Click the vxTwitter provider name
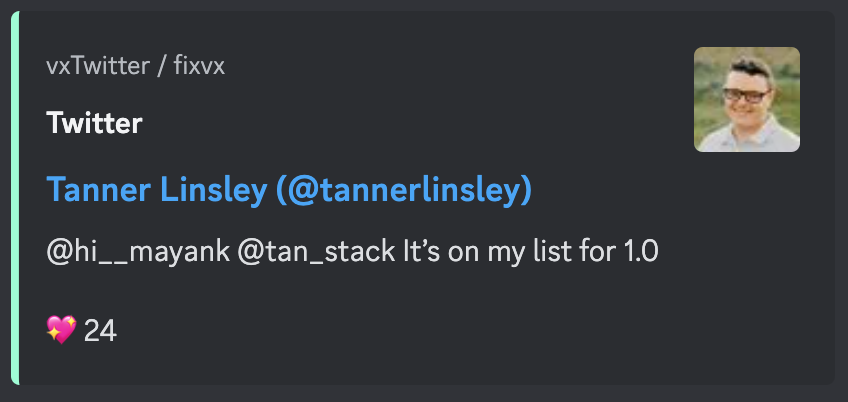This screenshot has width=848, height=402. click(x=97, y=66)
